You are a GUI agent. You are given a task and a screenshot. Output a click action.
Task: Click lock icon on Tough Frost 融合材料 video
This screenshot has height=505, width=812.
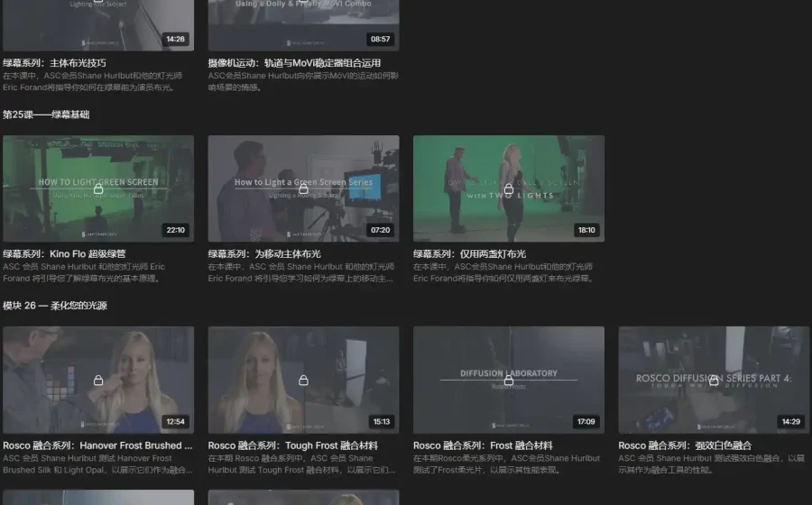[303, 381]
